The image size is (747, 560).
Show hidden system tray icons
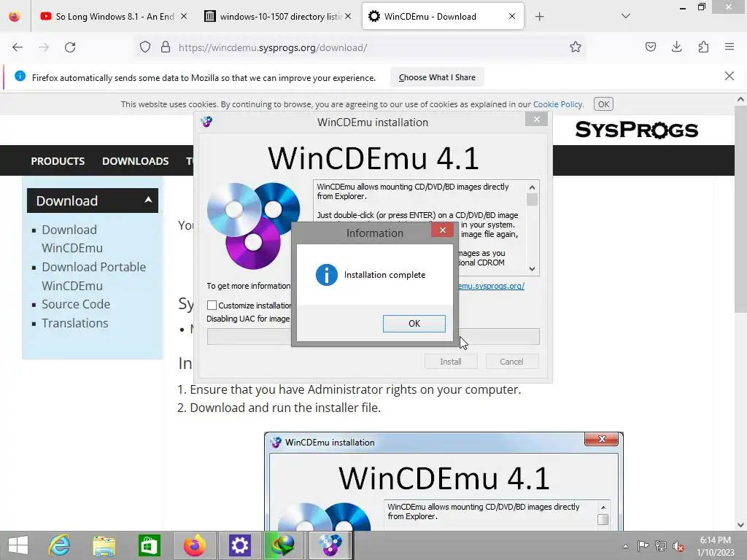point(625,546)
